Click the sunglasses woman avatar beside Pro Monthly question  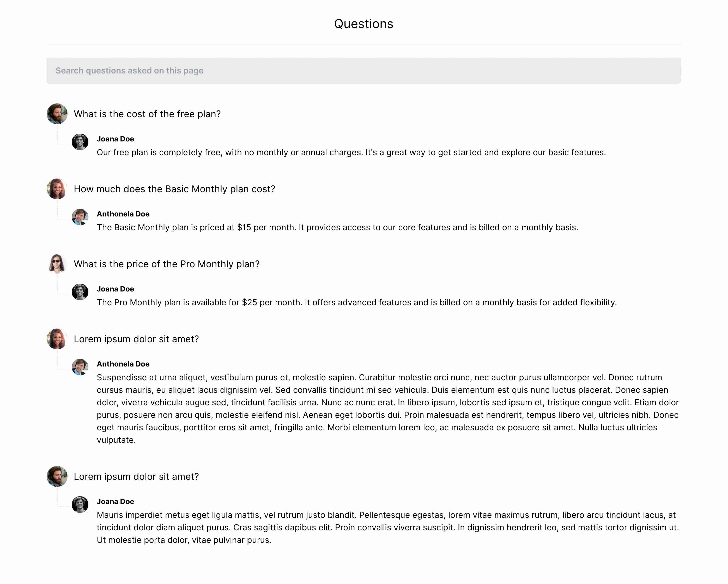click(57, 264)
